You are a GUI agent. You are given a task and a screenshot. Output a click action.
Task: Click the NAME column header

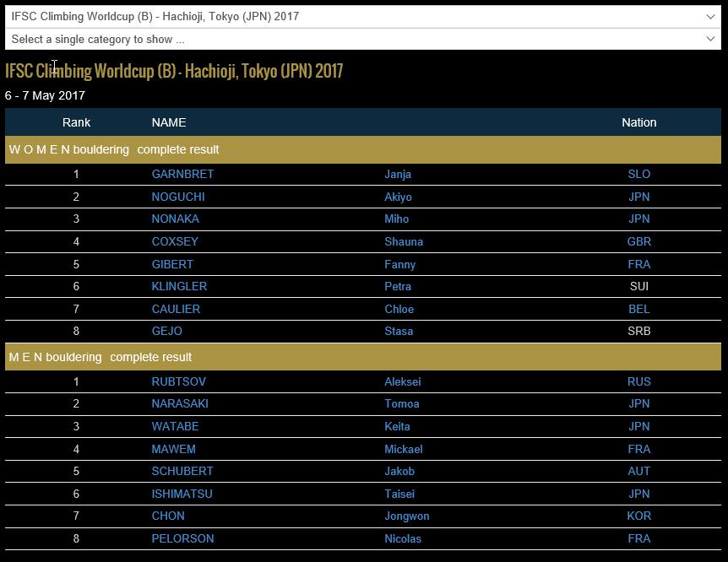pyautogui.click(x=169, y=122)
